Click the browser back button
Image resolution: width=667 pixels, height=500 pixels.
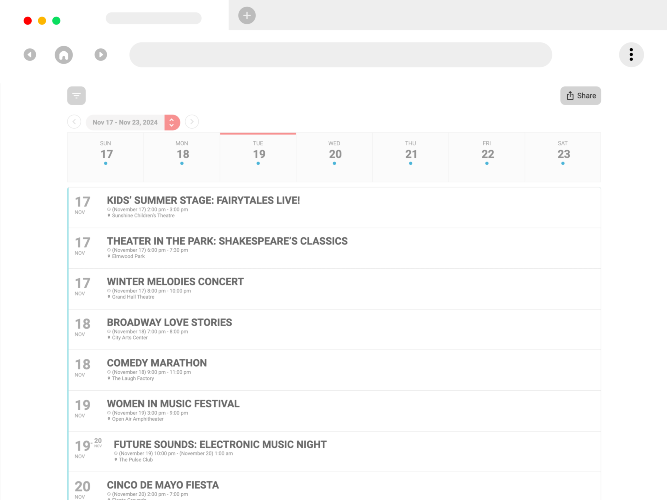pos(30,54)
